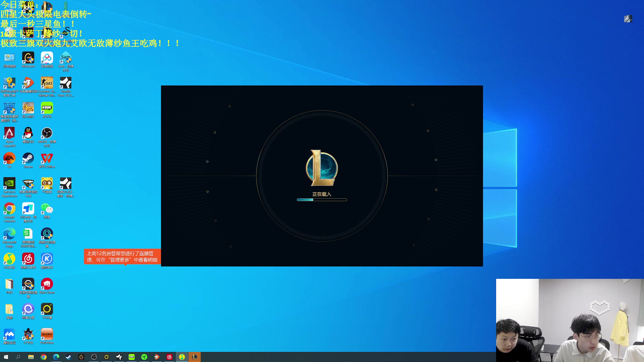644x362 pixels.
Task: Open 微信 desktop shortcut
Action: pos(47,211)
